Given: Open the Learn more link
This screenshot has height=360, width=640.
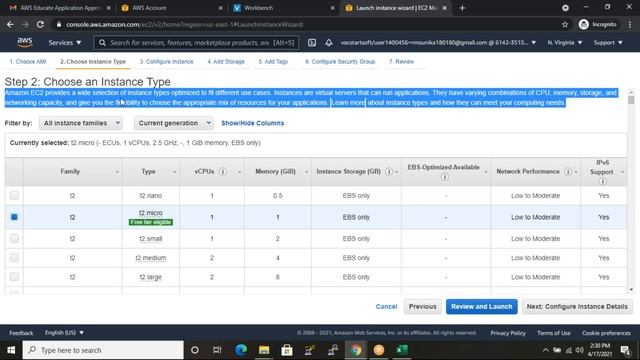Looking at the screenshot, I should coord(348,102).
